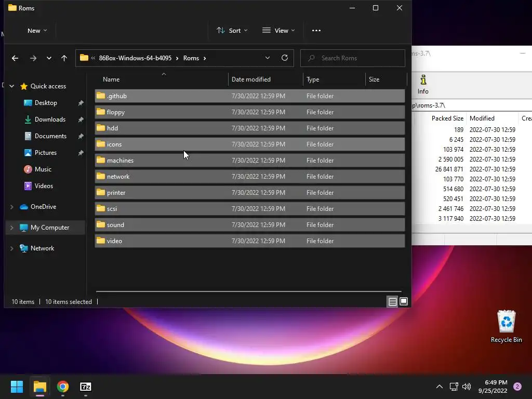Click the horizontal scrollbar in file list
Screen dimensions: 532x399
[249, 291]
